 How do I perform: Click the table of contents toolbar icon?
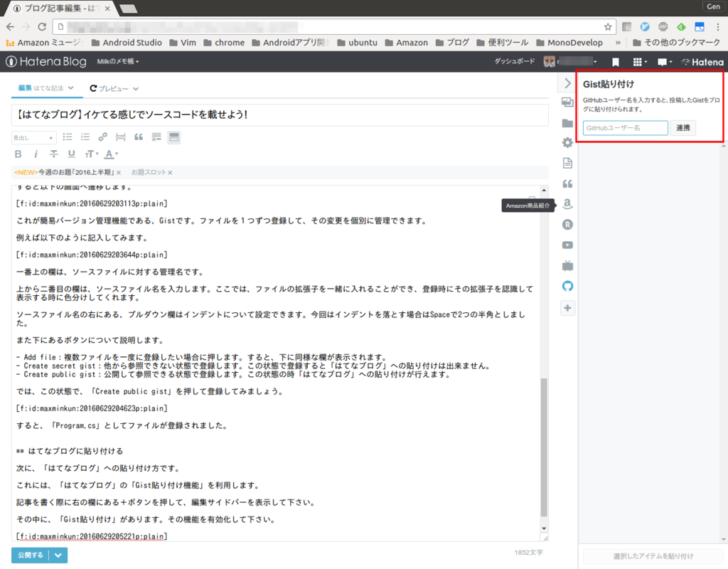point(174,137)
